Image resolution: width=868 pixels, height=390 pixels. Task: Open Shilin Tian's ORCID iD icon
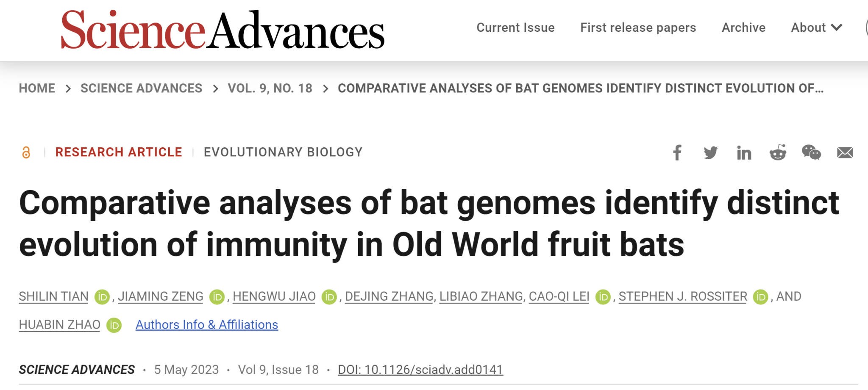click(x=102, y=297)
